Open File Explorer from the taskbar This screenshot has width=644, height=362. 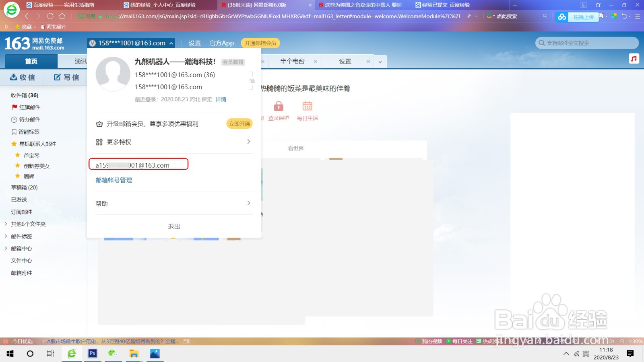(134, 354)
